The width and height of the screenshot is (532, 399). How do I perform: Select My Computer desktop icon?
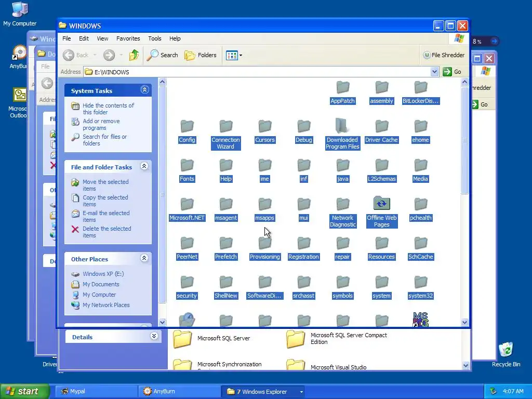point(20,14)
